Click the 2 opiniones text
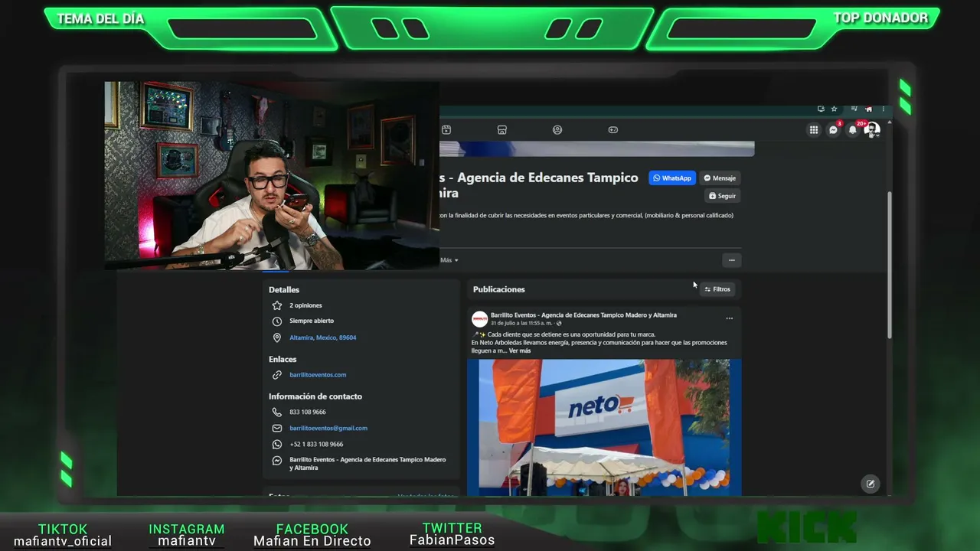980x551 pixels. pos(305,305)
